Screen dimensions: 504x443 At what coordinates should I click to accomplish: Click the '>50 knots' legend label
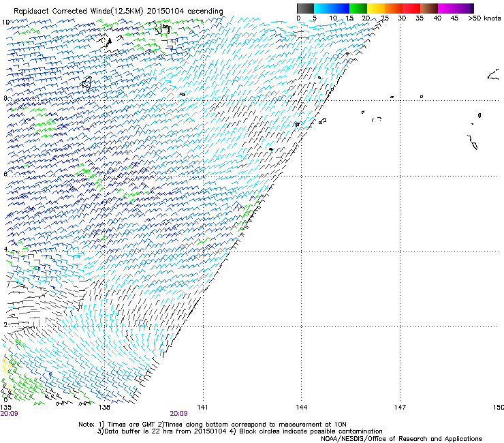click(x=484, y=18)
